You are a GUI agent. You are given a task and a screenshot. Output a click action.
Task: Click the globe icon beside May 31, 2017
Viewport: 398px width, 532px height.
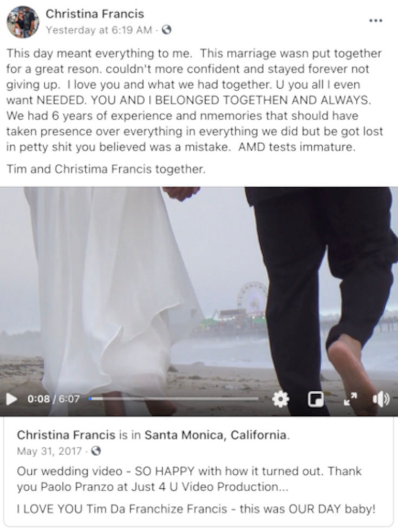pyautogui.click(x=96, y=451)
